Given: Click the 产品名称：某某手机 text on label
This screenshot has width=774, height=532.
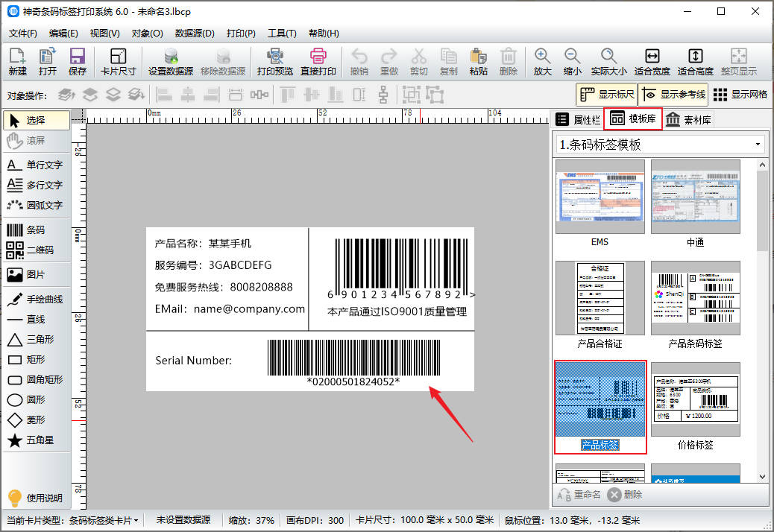Looking at the screenshot, I should click(203, 243).
